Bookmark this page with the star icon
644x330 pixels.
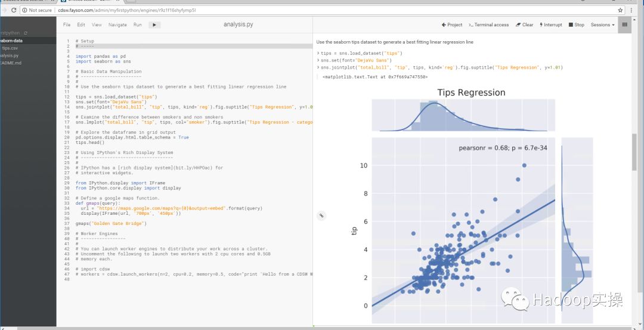point(621,10)
